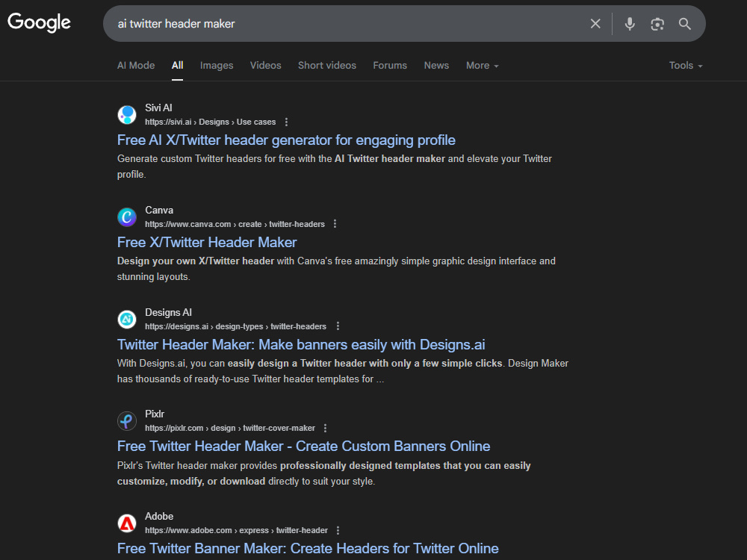Image resolution: width=747 pixels, height=560 pixels.
Task: Switch to AI Mode tab
Action: click(x=136, y=65)
